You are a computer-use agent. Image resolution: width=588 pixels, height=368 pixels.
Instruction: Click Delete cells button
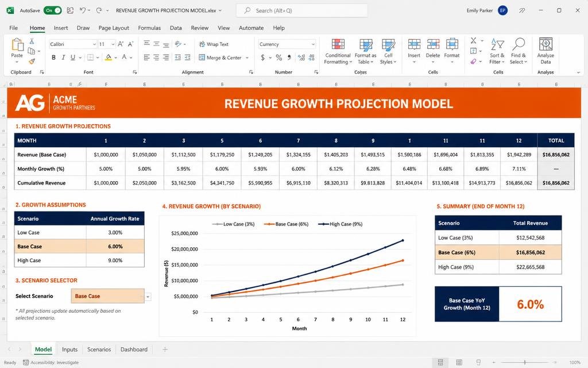(x=433, y=51)
